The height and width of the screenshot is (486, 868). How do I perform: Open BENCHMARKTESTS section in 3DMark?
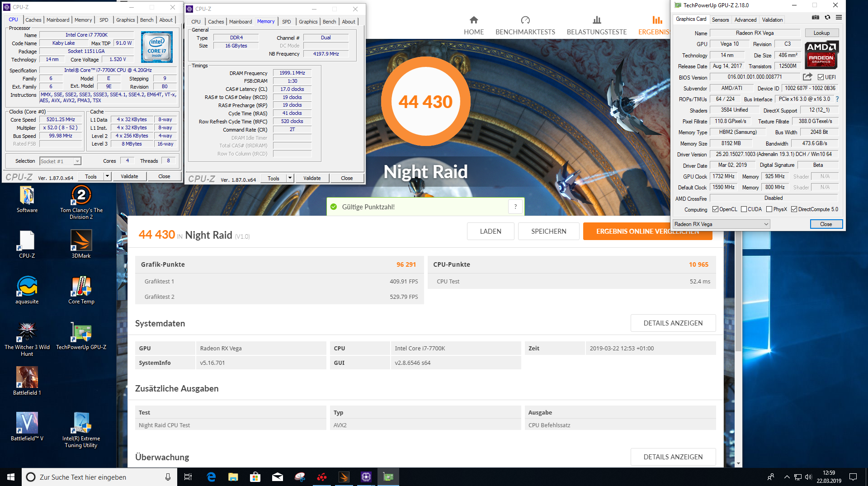click(x=525, y=25)
